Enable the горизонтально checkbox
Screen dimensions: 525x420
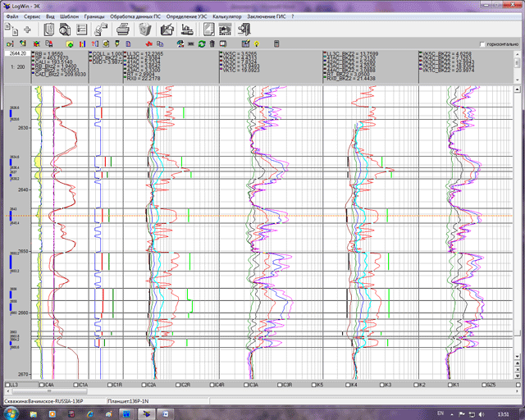(482, 44)
